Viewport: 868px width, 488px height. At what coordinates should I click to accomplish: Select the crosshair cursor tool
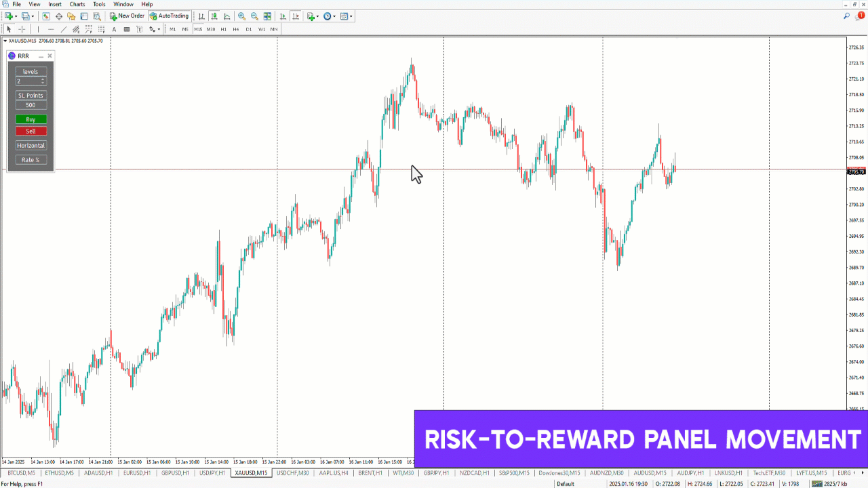coord(22,29)
